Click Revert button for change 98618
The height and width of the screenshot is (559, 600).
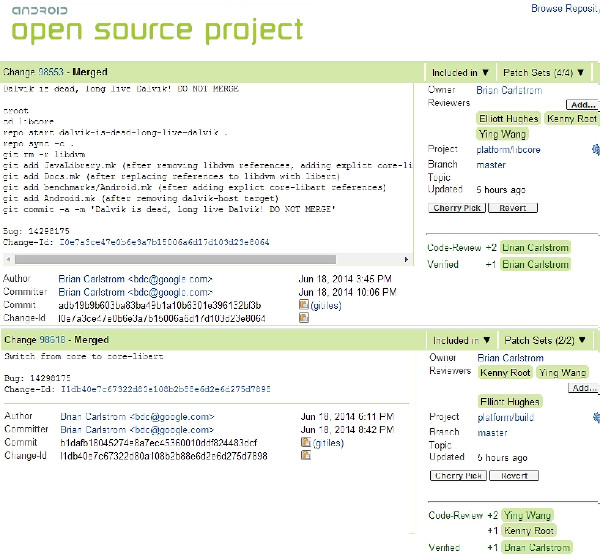pyautogui.click(x=514, y=476)
